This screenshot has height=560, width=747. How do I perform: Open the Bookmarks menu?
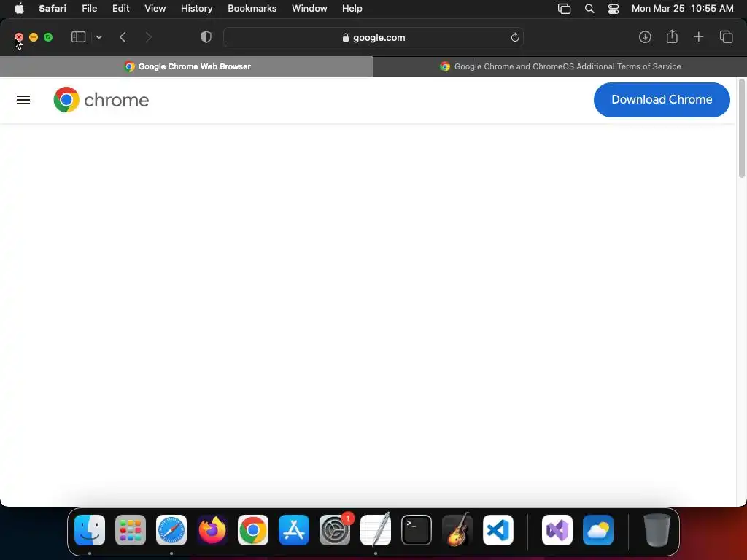tap(252, 9)
